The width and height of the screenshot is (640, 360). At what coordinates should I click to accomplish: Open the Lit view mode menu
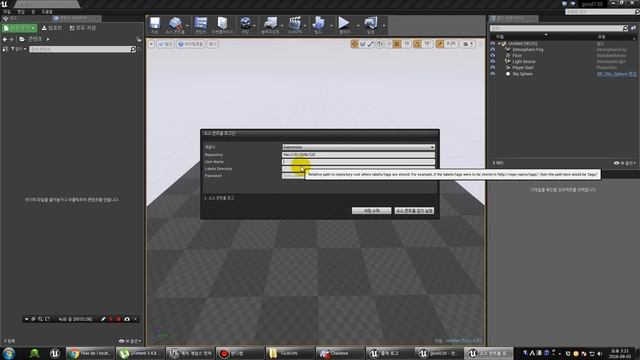tap(191, 44)
